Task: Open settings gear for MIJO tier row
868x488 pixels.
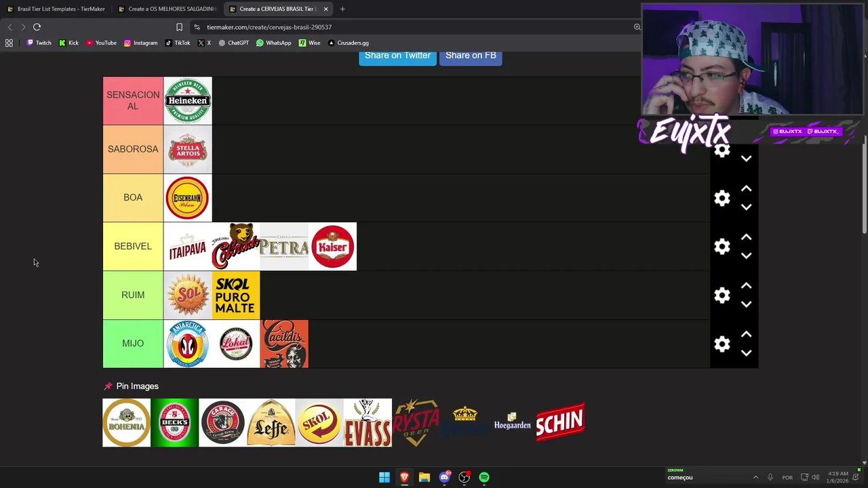Action: click(x=722, y=344)
